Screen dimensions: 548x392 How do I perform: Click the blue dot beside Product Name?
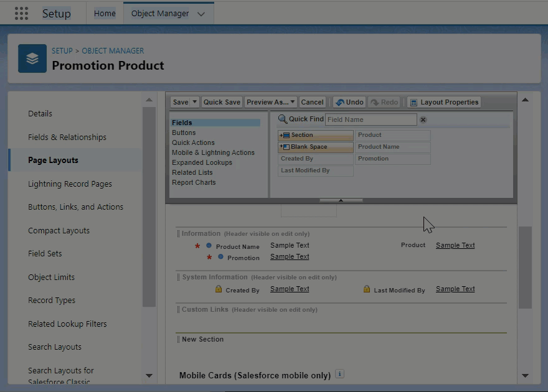[x=209, y=246]
